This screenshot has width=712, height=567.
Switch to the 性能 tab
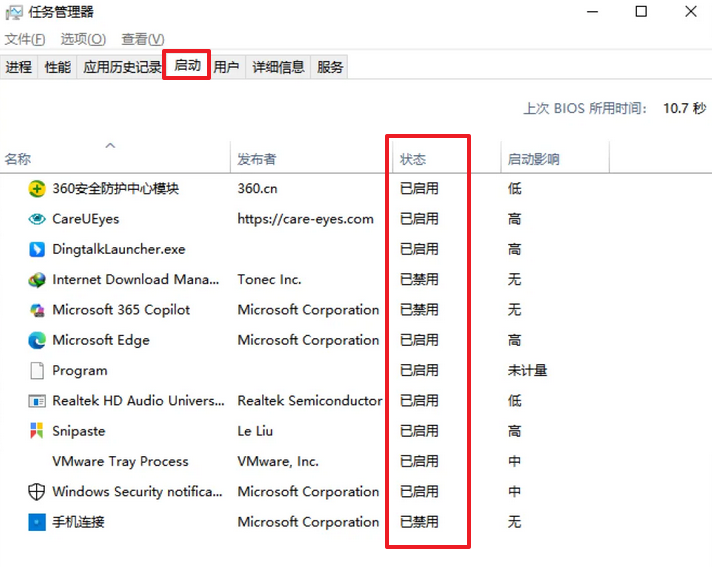coord(58,67)
